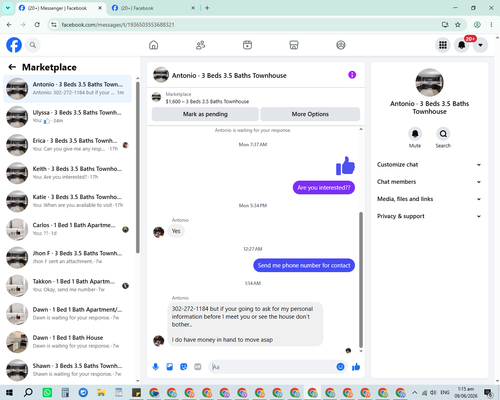The image size is (500, 400).
Task: Click Antonio's avatar in chat header
Action: point(161,75)
